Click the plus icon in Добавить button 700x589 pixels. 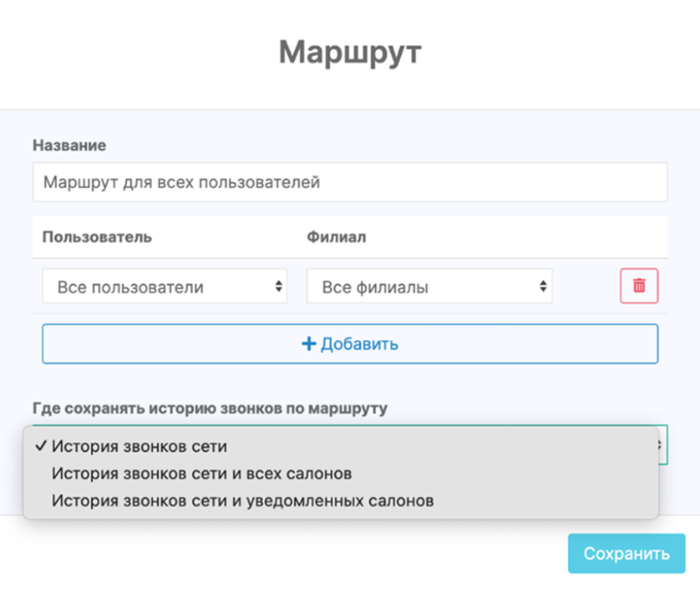point(308,344)
